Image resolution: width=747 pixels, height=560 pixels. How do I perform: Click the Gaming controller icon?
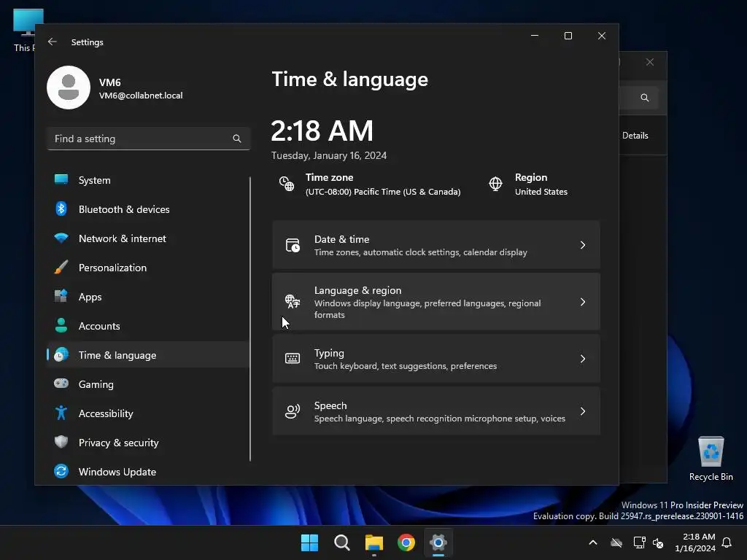click(61, 384)
